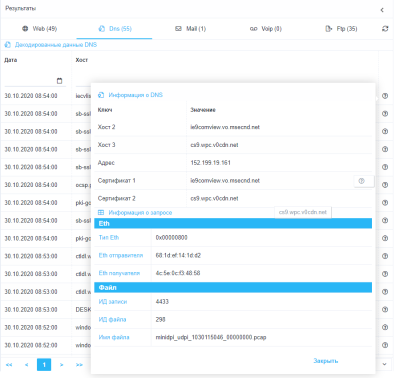Switch to the Web (49) tab
Image resolution: width=400 pixels, height=378 pixels.
coord(39,29)
